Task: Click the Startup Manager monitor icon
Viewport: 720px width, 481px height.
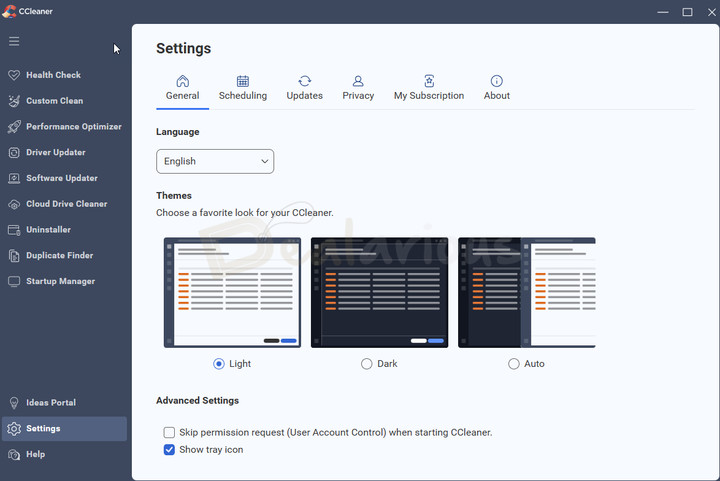Action: [14, 281]
